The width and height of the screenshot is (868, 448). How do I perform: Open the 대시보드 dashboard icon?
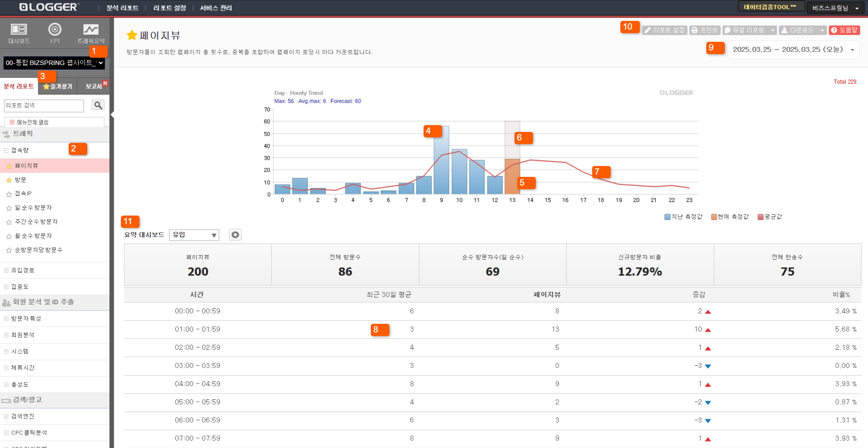tap(19, 34)
